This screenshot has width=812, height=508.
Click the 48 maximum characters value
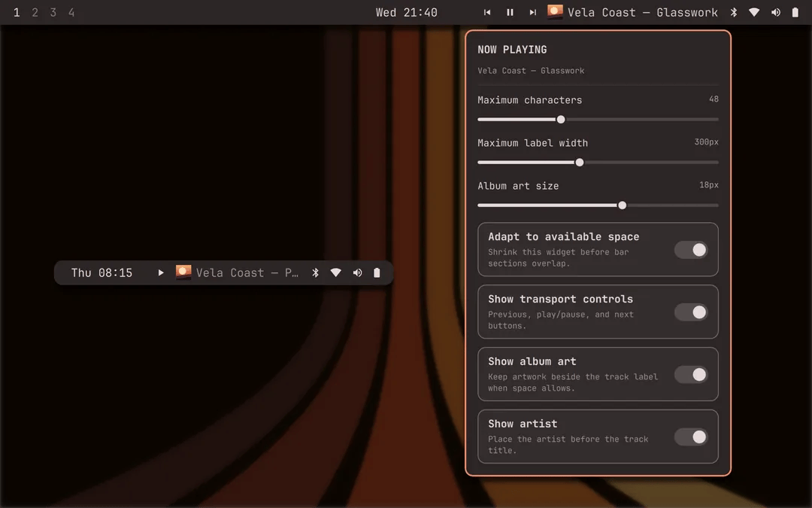(x=714, y=99)
